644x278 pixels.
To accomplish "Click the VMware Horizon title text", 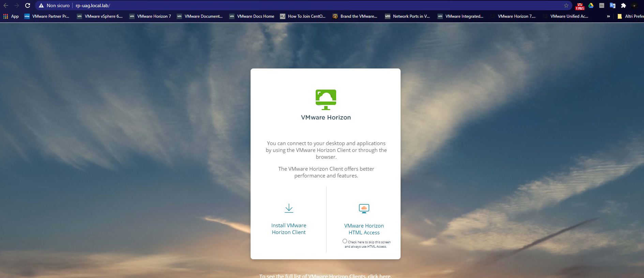I will pos(326,118).
